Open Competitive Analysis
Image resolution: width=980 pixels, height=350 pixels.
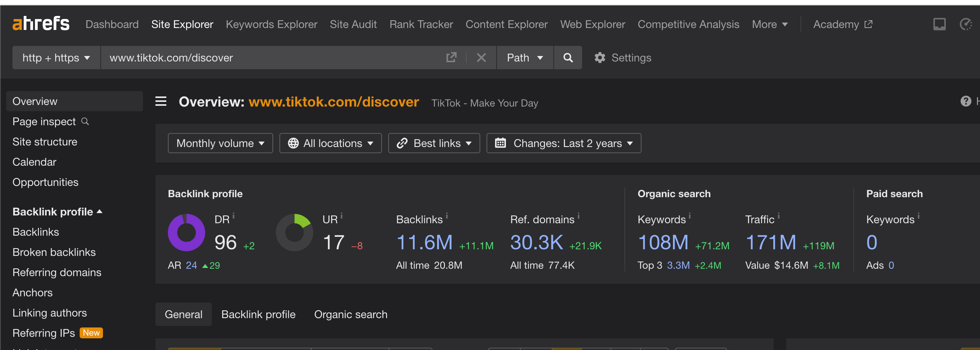click(x=688, y=24)
